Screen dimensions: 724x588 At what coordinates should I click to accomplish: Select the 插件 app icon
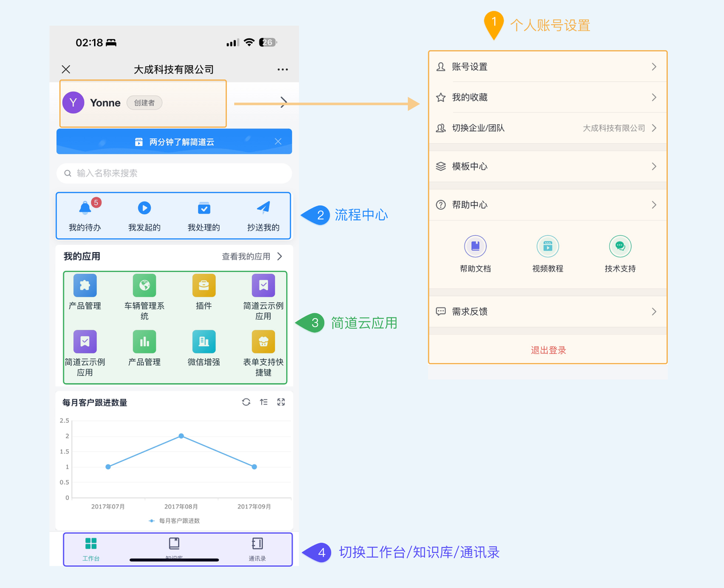pyautogui.click(x=203, y=285)
